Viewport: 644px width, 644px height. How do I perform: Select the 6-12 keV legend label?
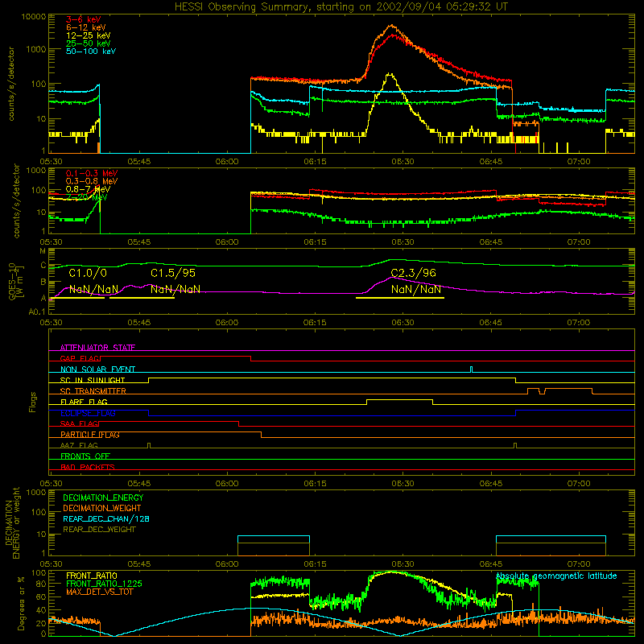[86, 27]
